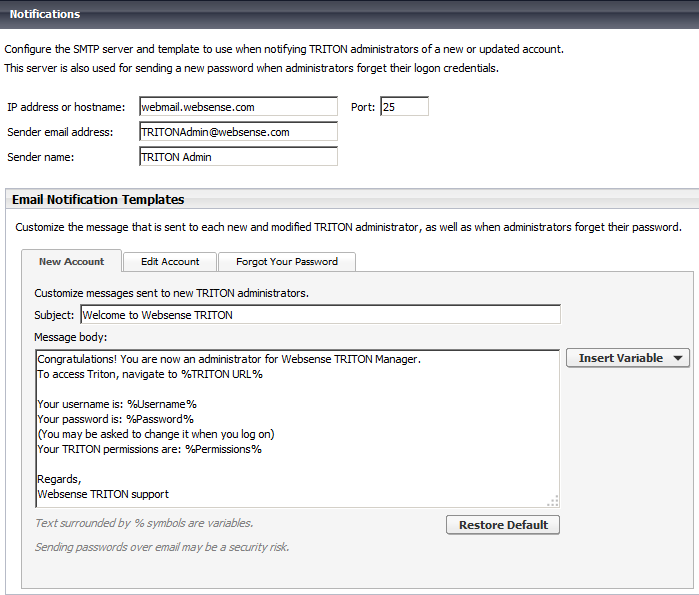Click the 'Message body:' label
The height and width of the screenshot is (595, 699).
[71, 337]
